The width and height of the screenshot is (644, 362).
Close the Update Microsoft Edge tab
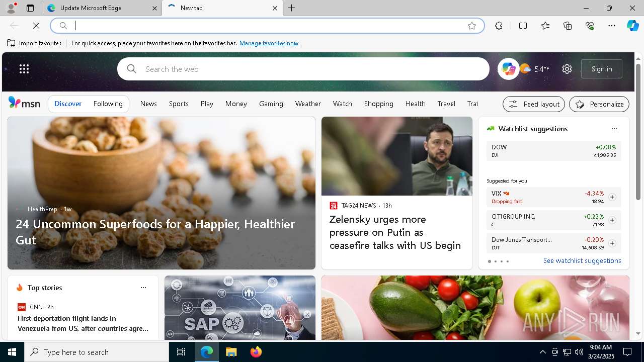coord(155,8)
